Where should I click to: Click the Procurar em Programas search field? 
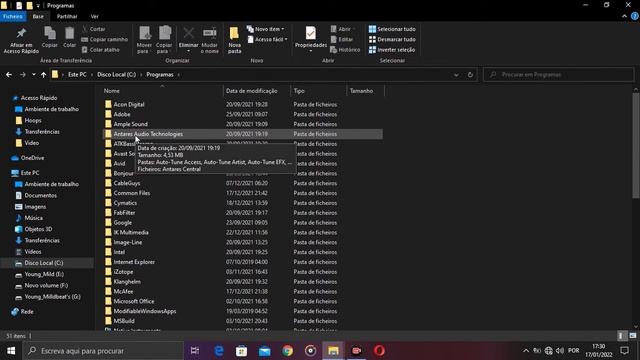pyautogui.click(x=559, y=75)
